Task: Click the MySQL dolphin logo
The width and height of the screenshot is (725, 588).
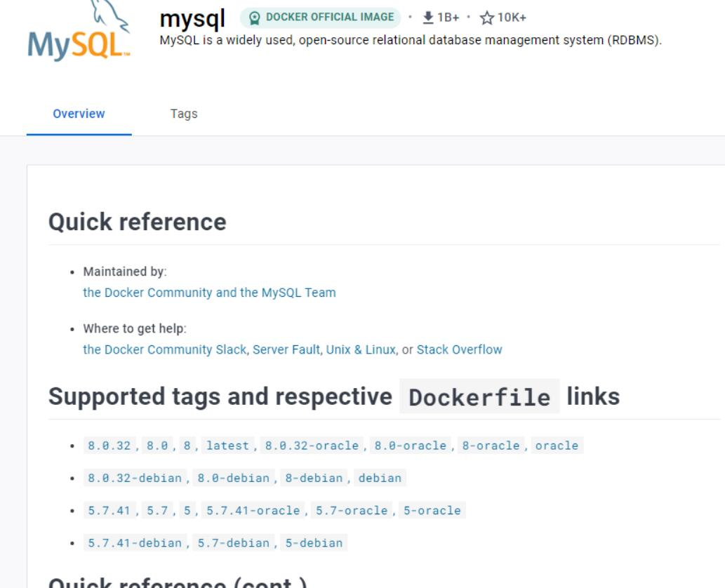Action: [x=79, y=31]
